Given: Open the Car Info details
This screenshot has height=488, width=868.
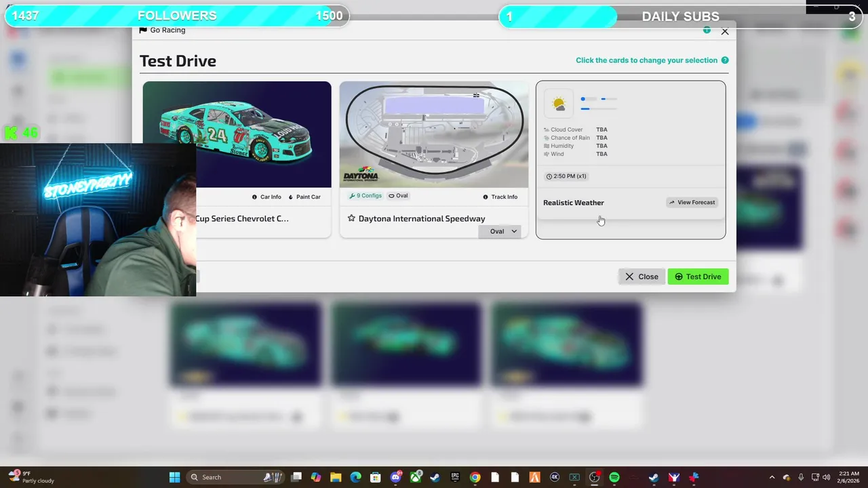Looking at the screenshot, I should click(267, 197).
